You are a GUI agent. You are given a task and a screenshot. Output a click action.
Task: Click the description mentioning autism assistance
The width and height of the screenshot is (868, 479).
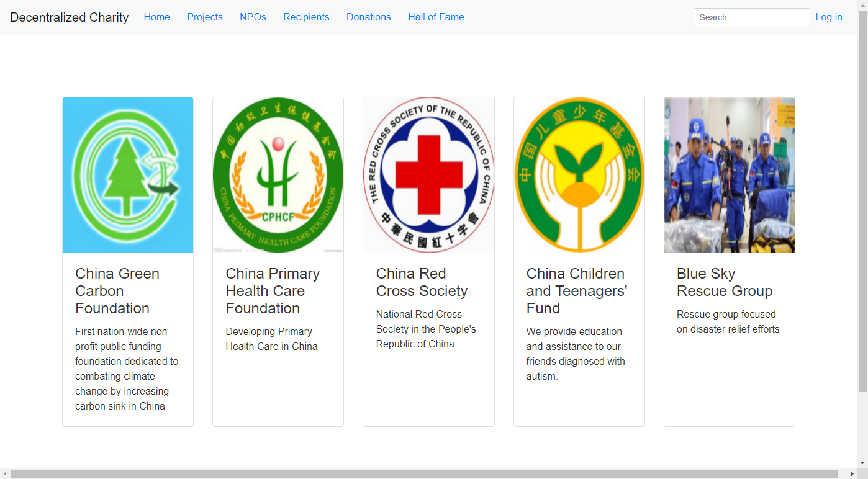[x=576, y=354]
